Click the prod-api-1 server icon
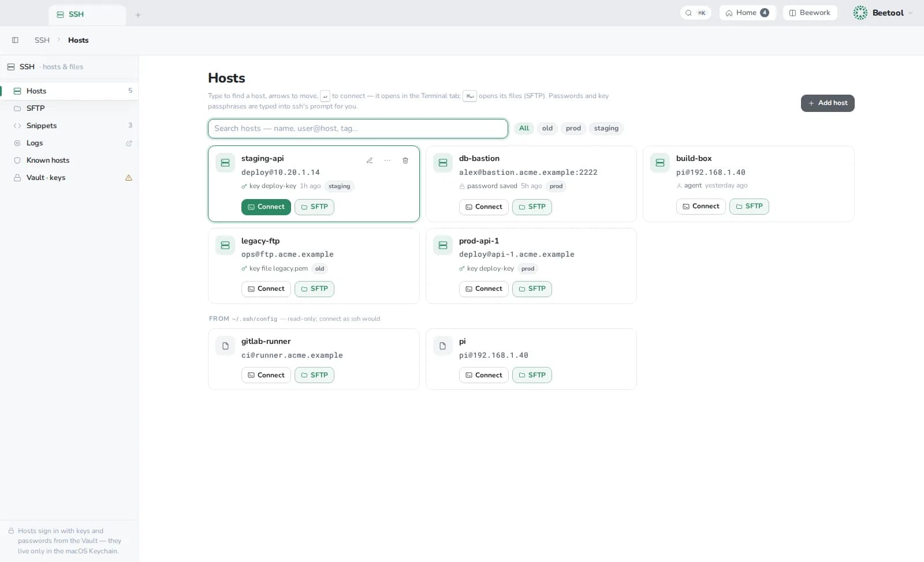Viewport: 924px width, 562px height. (443, 245)
